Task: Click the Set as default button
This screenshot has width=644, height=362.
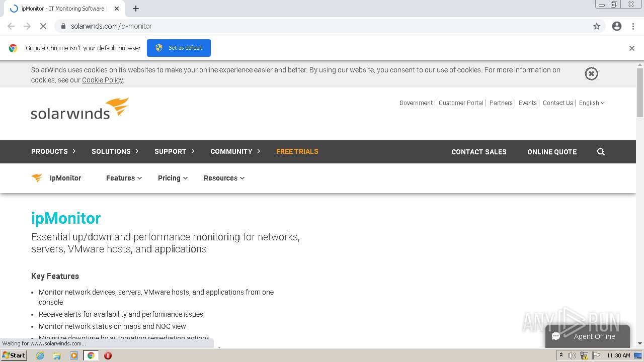Action: point(179,48)
